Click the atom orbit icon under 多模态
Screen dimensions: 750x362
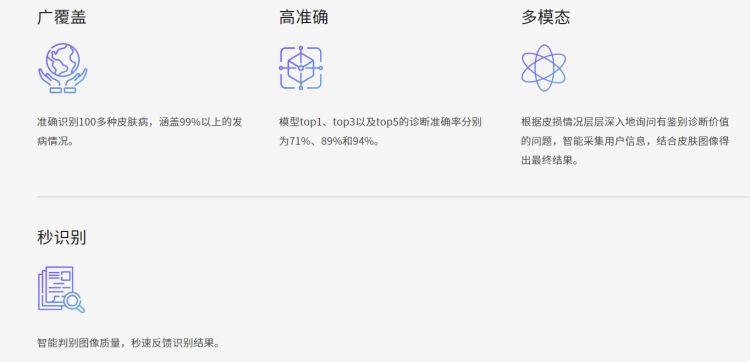[543, 68]
